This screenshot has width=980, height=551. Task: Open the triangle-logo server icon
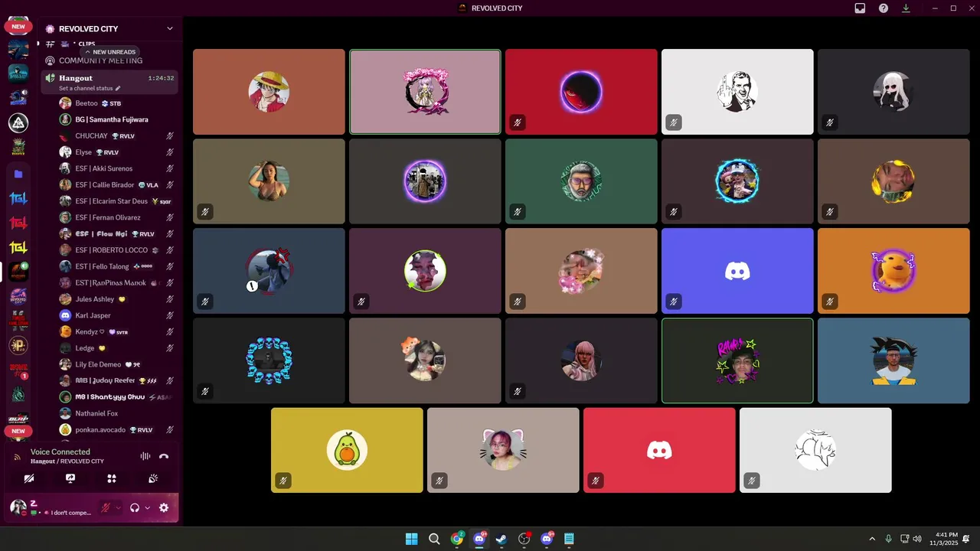pyautogui.click(x=18, y=122)
